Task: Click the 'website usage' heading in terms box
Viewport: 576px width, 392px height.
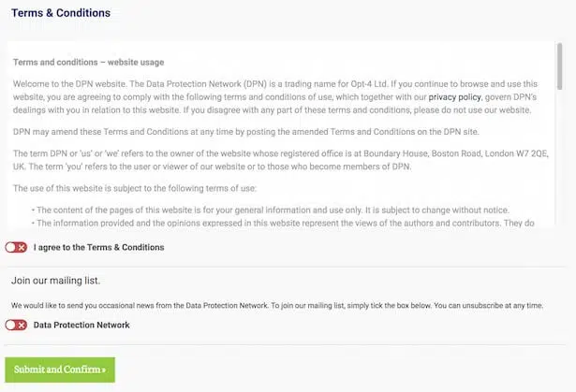Action: [x=88, y=63]
